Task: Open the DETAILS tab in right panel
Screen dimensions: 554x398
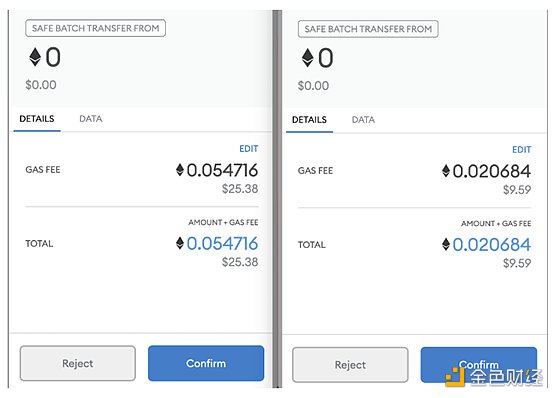Action: (309, 120)
